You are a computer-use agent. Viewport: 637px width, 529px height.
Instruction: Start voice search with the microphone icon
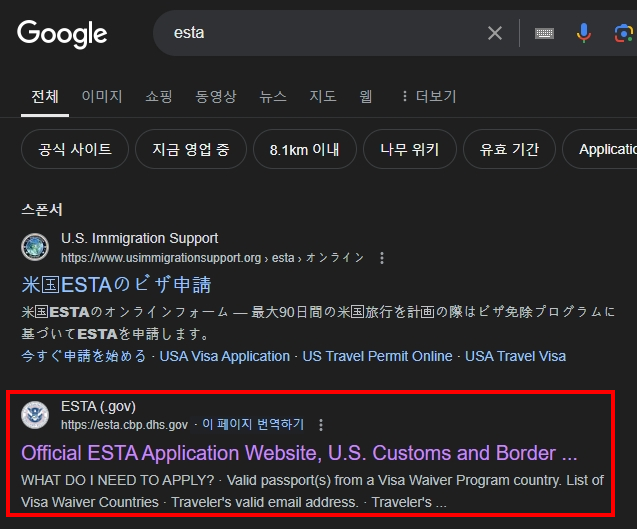click(584, 33)
